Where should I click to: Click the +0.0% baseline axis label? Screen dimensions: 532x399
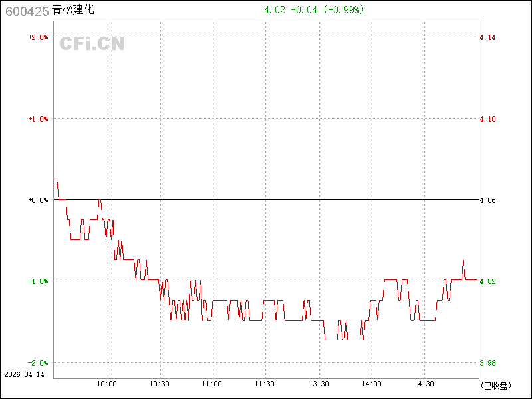(x=37, y=200)
